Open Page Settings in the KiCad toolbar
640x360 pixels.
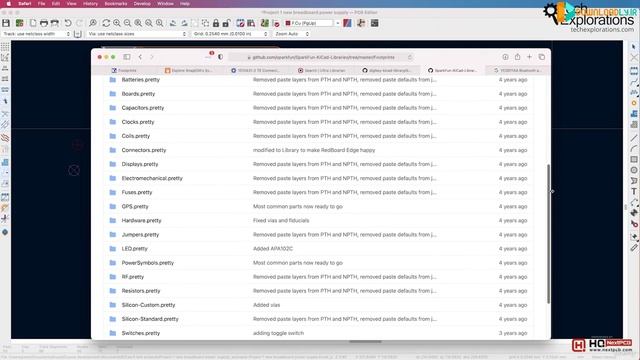point(33,23)
